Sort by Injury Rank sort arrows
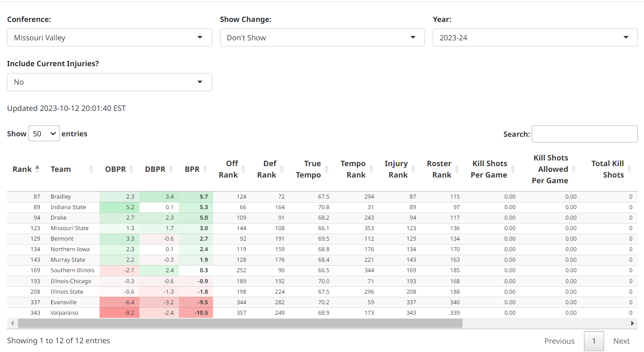644x352 pixels. pos(413,169)
